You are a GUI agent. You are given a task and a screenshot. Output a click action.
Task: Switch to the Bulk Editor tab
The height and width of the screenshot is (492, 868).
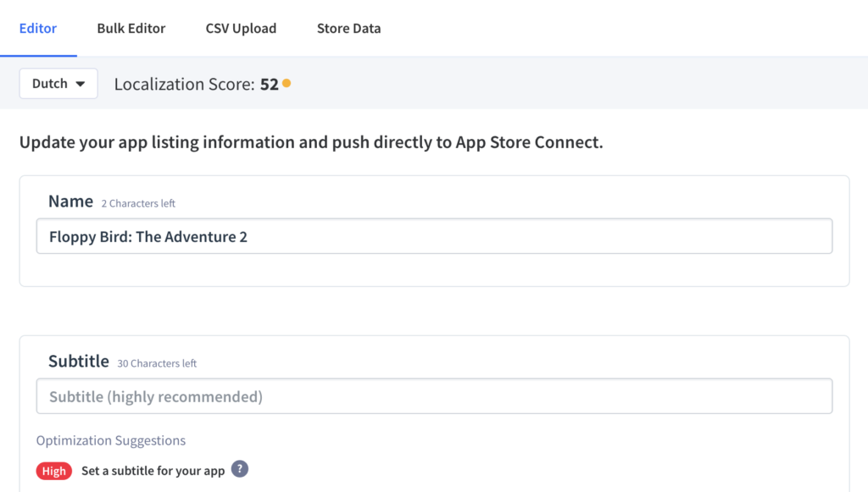pos(131,28)
